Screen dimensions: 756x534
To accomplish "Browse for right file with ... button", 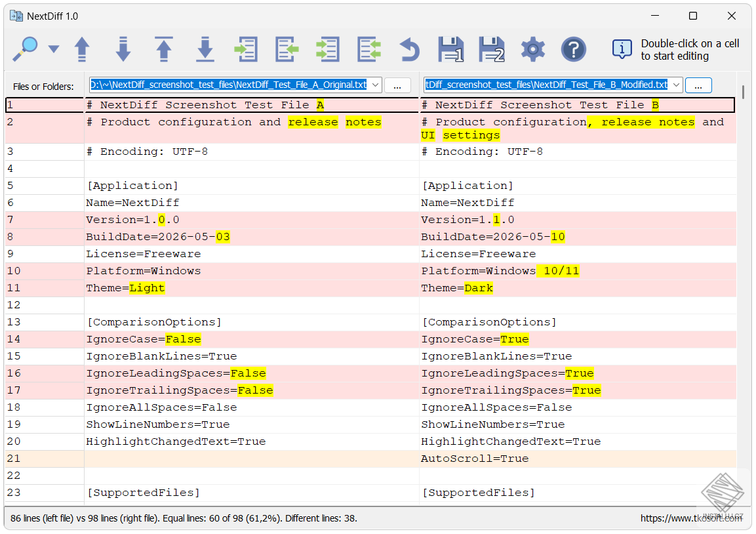I will point(698,86).
